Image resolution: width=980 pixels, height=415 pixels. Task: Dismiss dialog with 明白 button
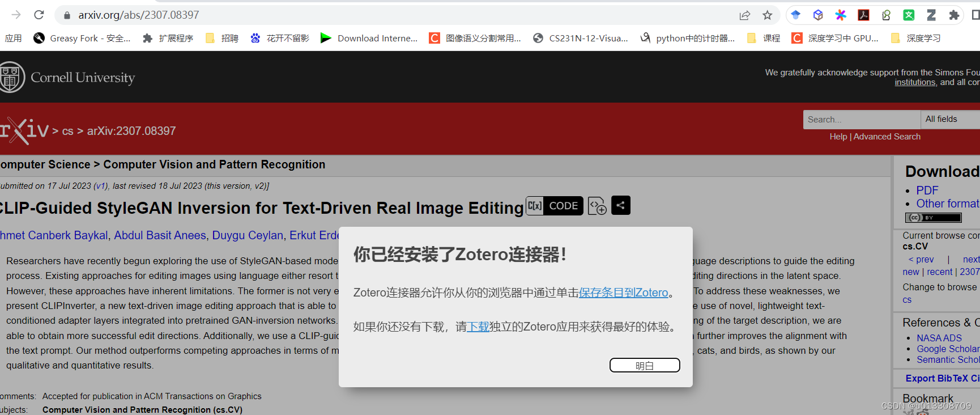(x=645, y=365)
